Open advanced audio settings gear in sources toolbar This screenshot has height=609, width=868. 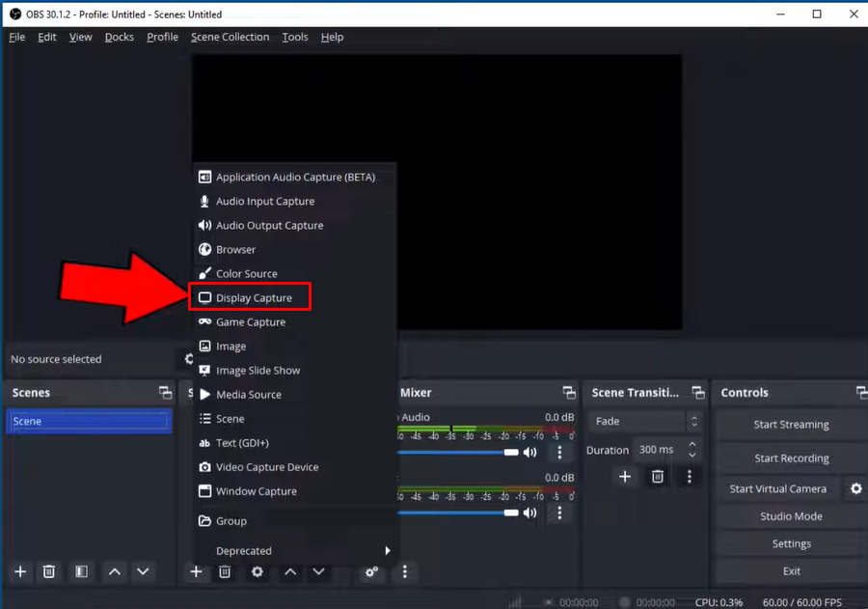click(x=371, y=572)
